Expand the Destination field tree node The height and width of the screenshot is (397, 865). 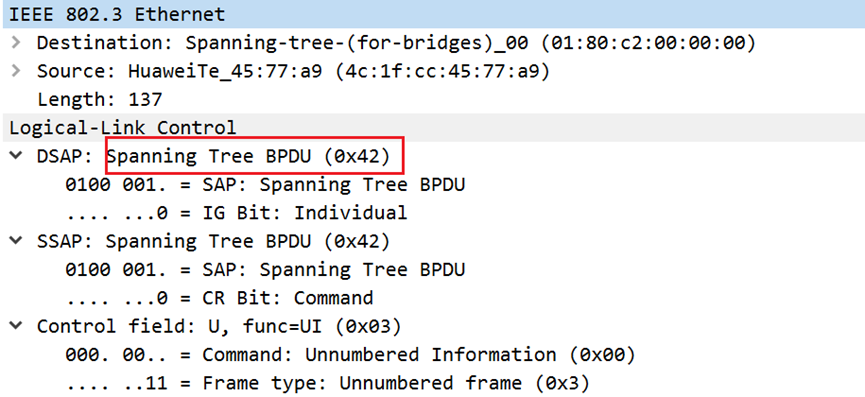point(15,42)
